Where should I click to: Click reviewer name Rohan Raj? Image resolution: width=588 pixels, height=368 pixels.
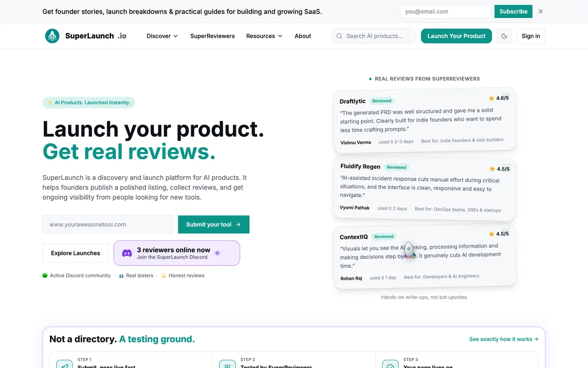pos(351,278)
